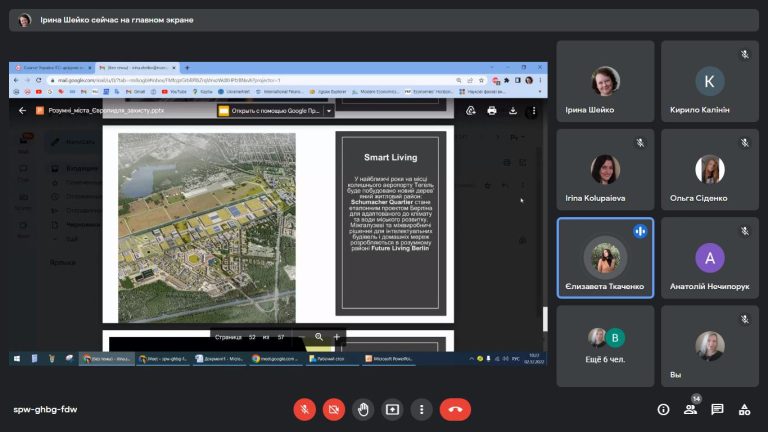
Task: Select Ірина Шейко participant tile
Action: tap(605, 81)
